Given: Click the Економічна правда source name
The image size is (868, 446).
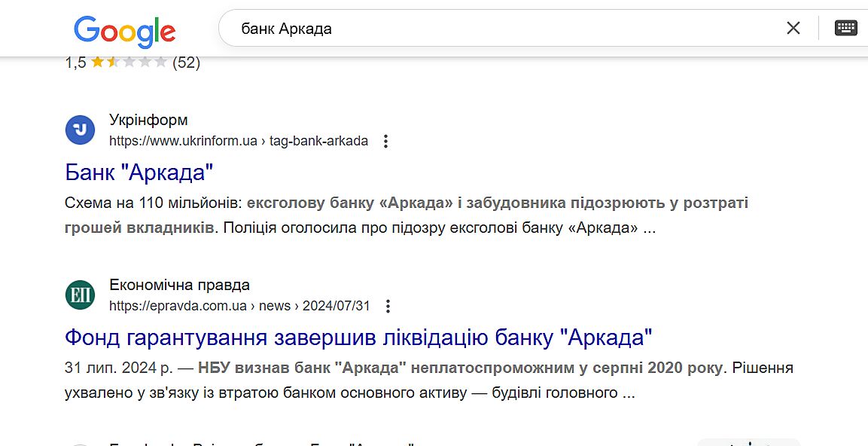Looking at the screenshot, I should click(x=179, y=285).
